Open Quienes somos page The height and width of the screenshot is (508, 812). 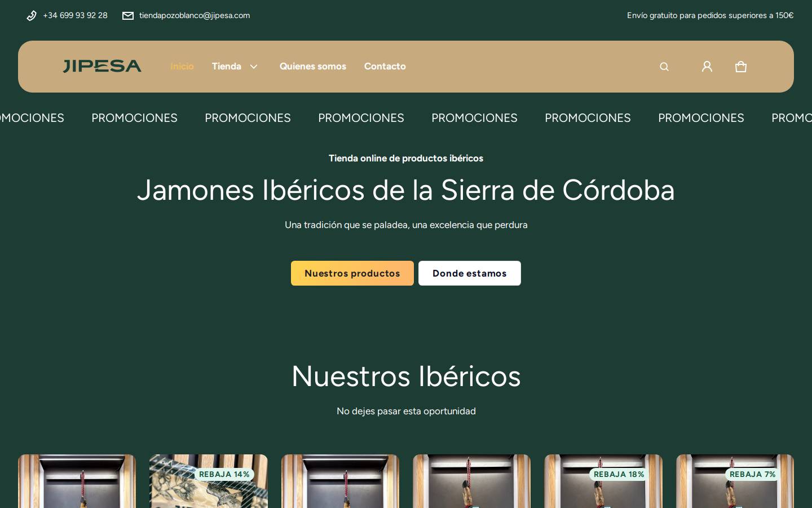(x=313, y=66)
